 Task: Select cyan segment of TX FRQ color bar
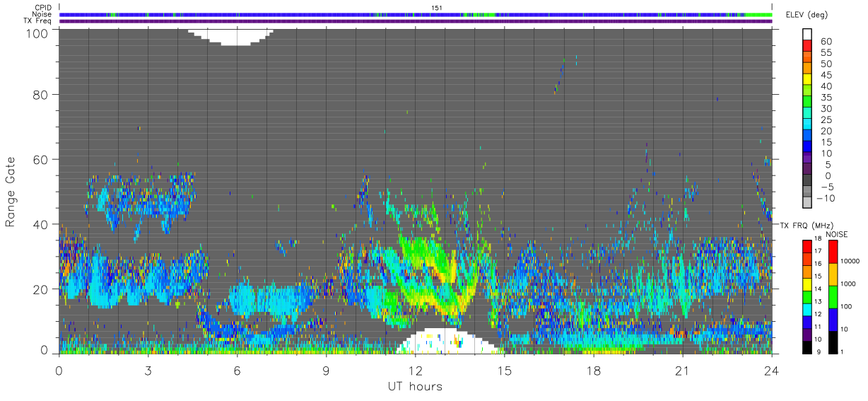807,308
